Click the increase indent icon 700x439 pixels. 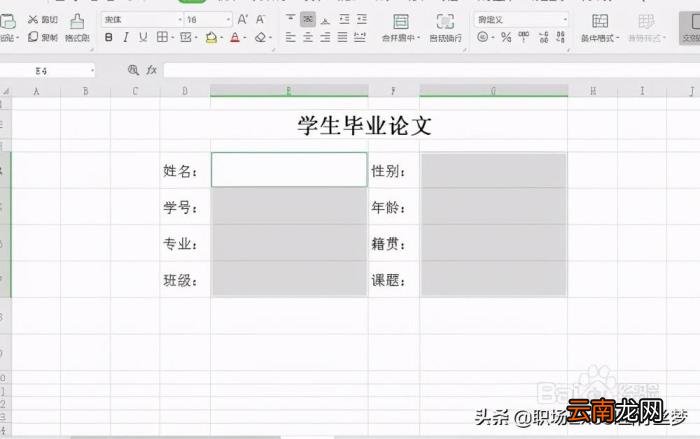tap(362, 19)
